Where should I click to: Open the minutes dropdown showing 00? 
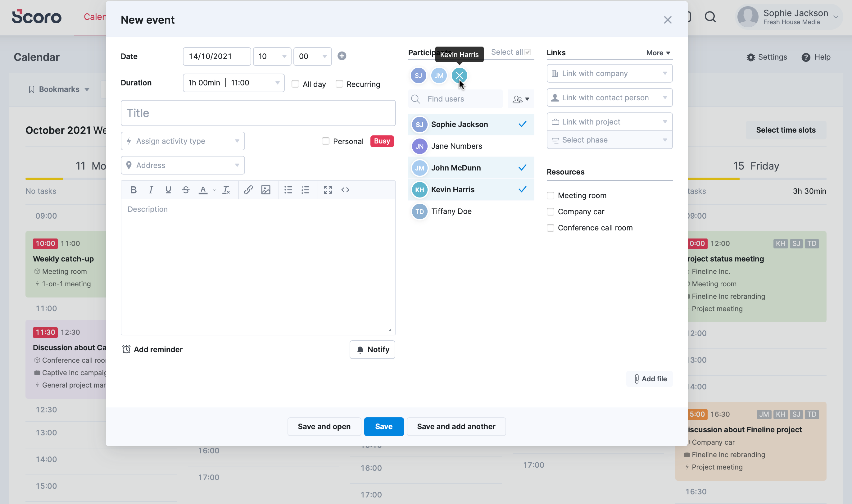[x=312, y=57]
